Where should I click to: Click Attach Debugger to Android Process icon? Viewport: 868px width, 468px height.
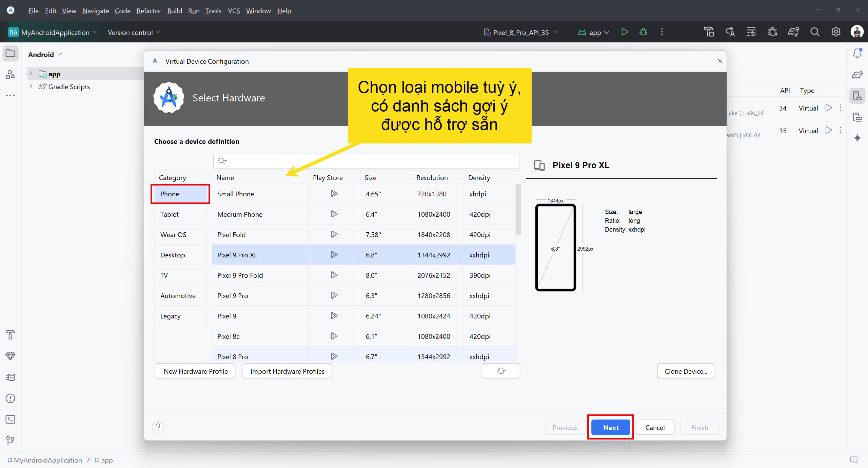coord(772,32)
